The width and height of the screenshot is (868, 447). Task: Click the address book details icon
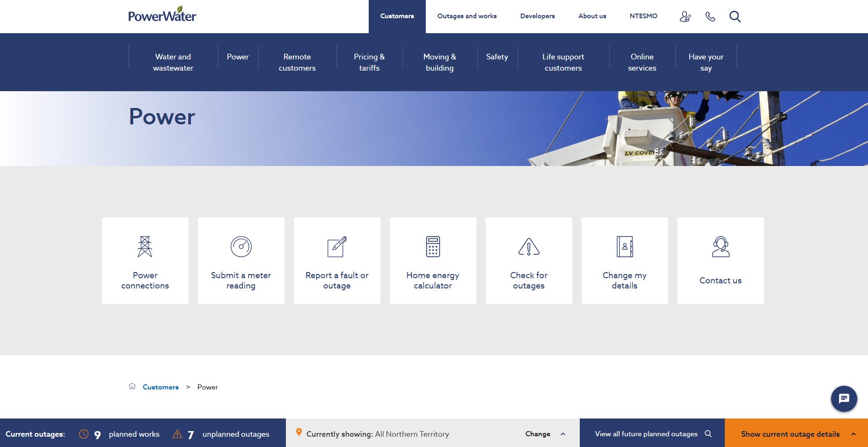625,246
